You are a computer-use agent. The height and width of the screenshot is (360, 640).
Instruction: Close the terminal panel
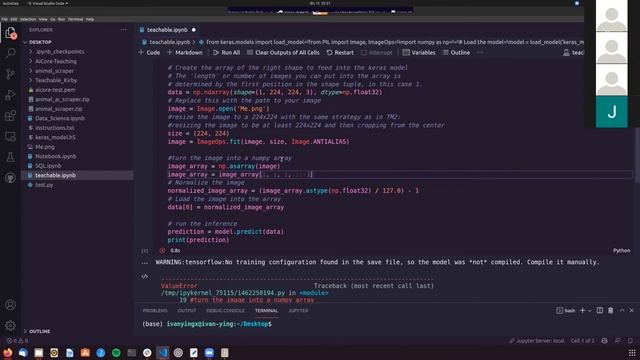[631, 311]
